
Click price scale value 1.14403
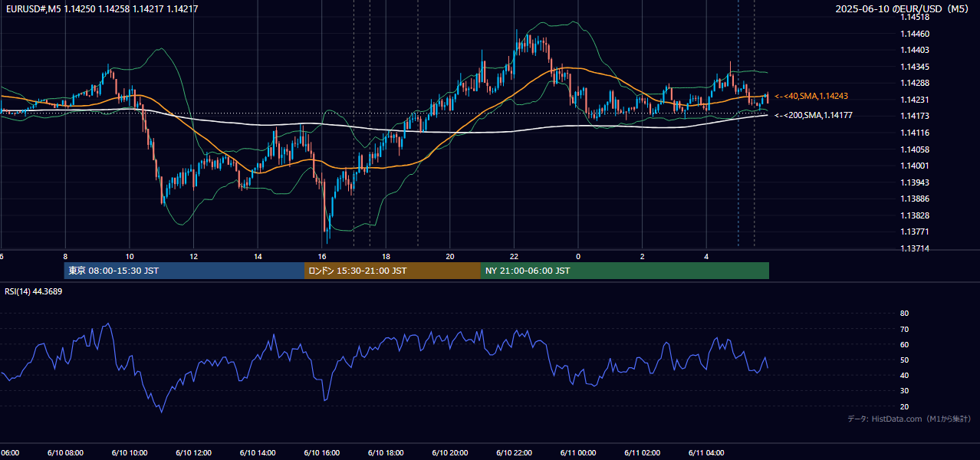coord(916,50)
